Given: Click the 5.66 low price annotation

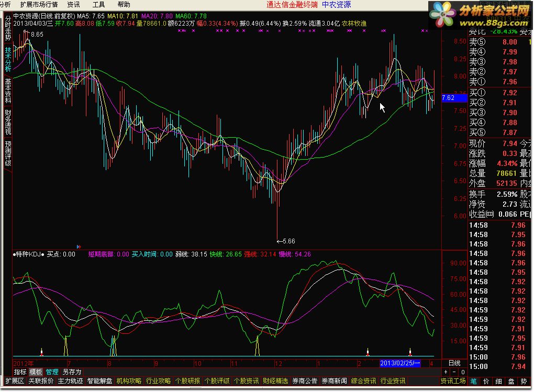Looking at the screenshot, I should pos(286,241).
